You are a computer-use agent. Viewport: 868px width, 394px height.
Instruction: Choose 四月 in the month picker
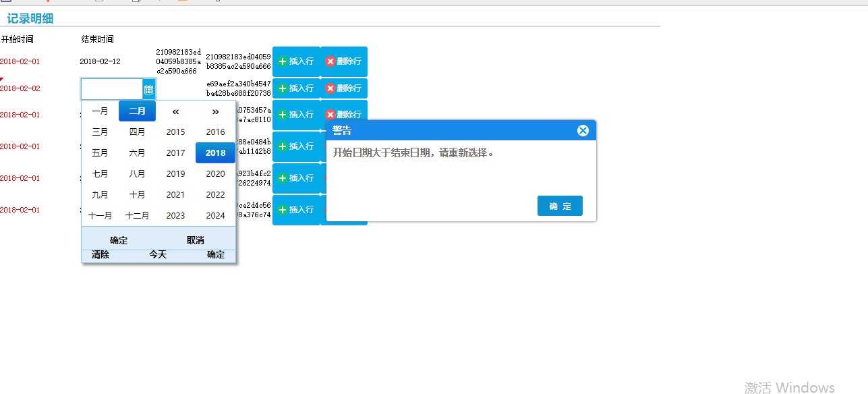137,132
